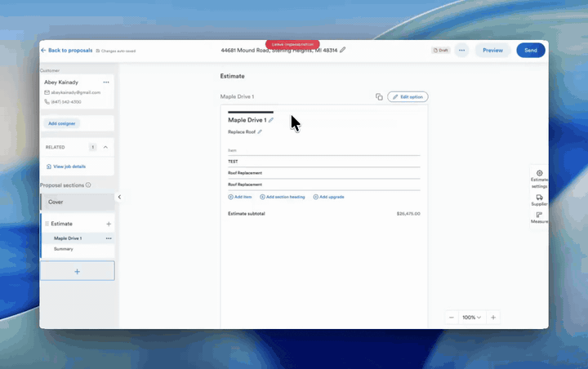Click the Preview button
This screenshot has height=369, width=588.
[x=492, y=51]
